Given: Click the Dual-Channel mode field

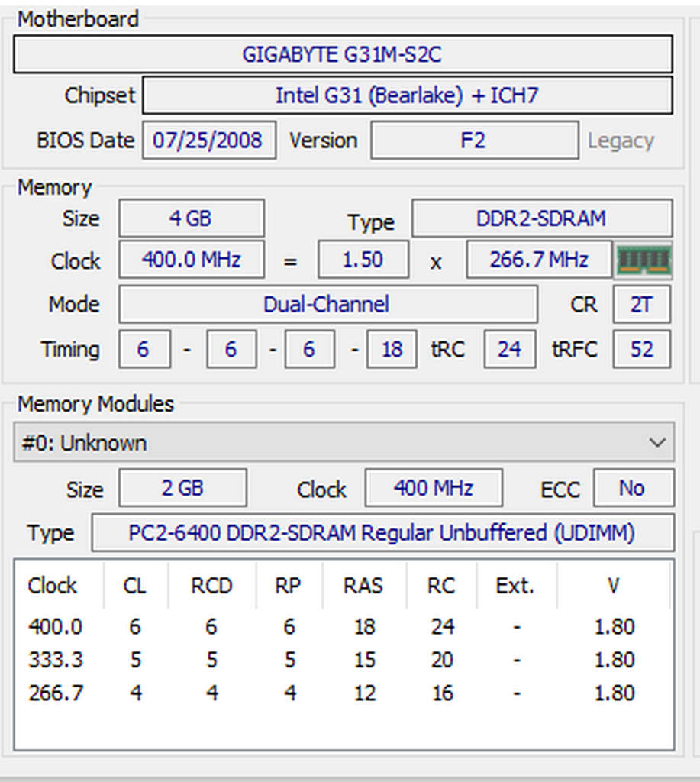Looking at the screenshot, I should pyautogui.click(x=327, y=305).
